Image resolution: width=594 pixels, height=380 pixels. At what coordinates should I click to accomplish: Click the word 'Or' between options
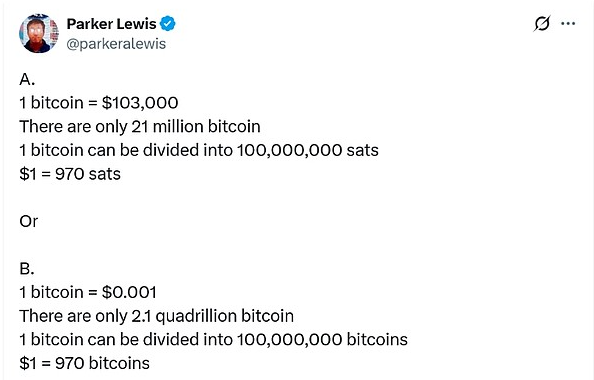pos(28,221)
